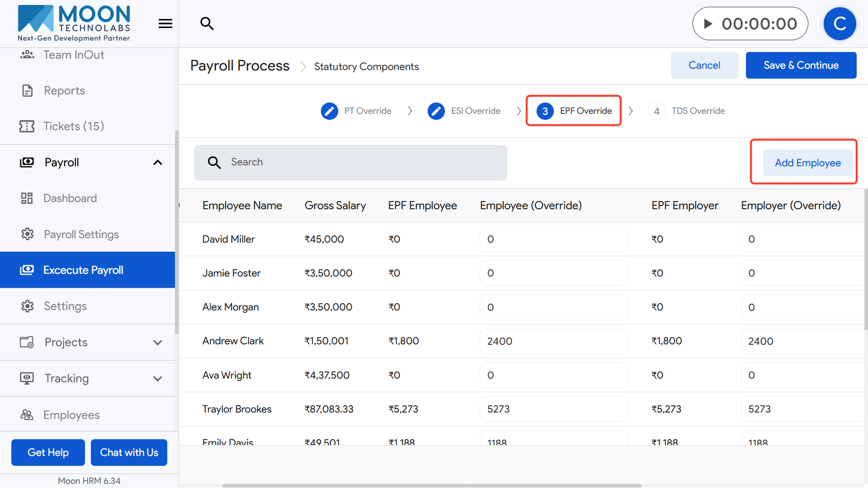868x488 pixels.
Task: Click the top search magnifier icon
Action: (207, 23)
